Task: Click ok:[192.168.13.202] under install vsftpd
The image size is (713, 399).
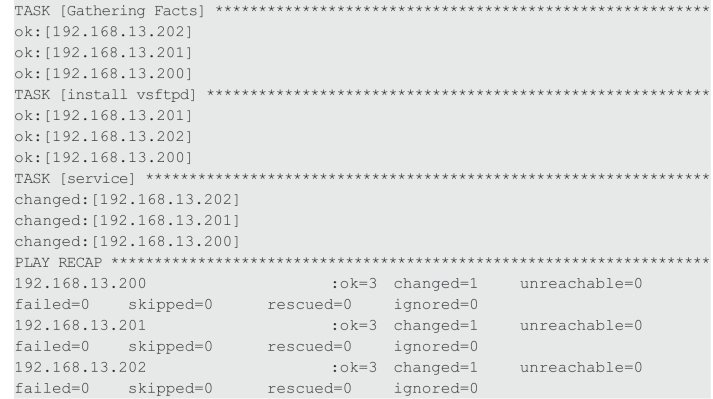Action: pos(104,136)
